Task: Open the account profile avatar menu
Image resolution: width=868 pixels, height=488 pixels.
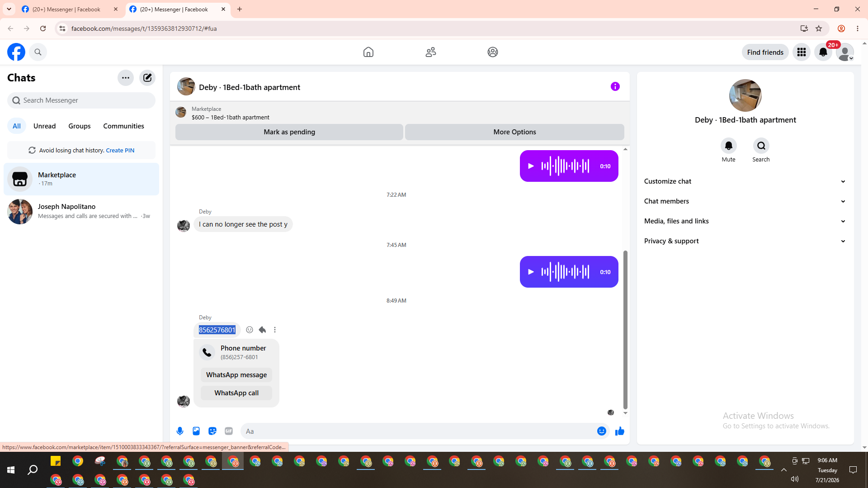Action: click(x=845, y=52)
